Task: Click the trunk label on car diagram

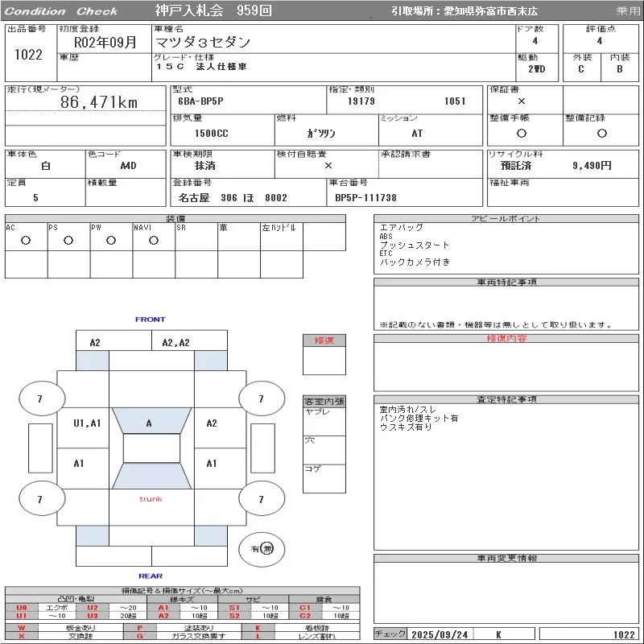Action: 151,499
